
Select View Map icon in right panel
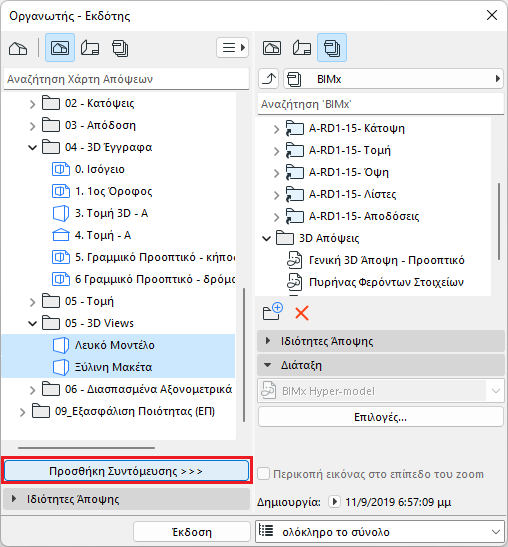[272, 48]
